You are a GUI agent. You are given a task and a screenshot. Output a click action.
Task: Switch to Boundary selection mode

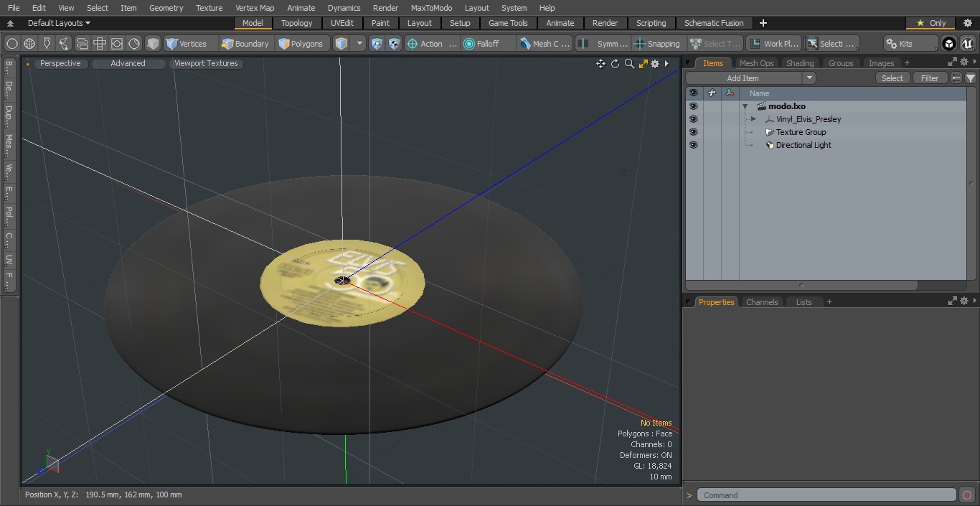(245, 44)
